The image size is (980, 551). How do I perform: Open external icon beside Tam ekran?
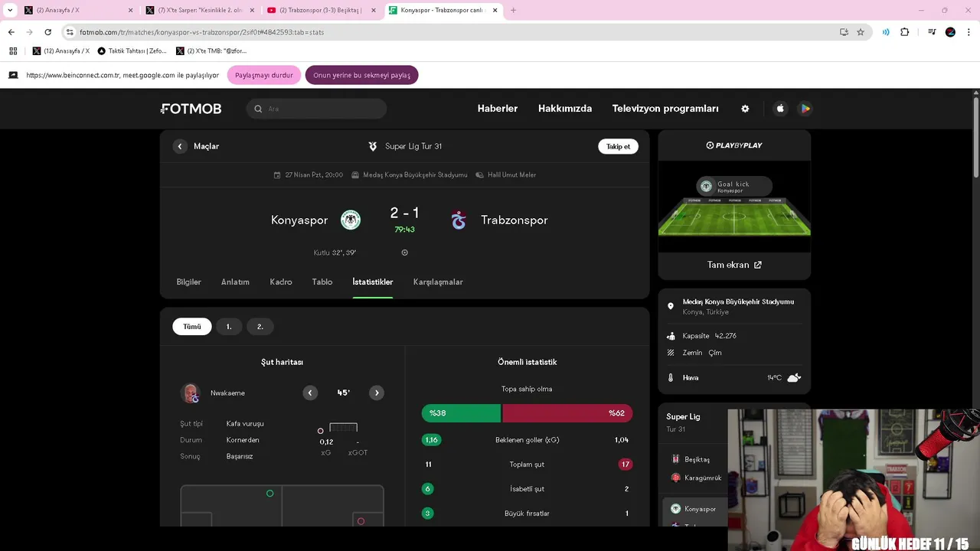click(758, 265)
